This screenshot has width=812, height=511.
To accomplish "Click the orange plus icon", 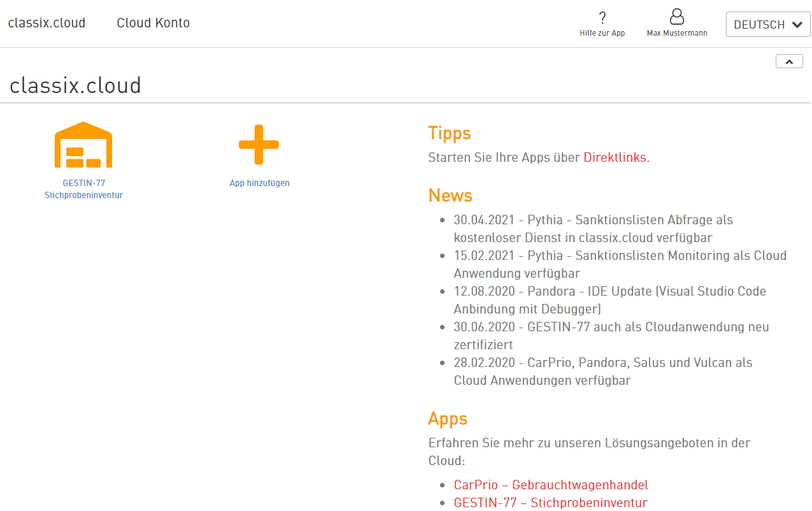I will click(259, 145).
